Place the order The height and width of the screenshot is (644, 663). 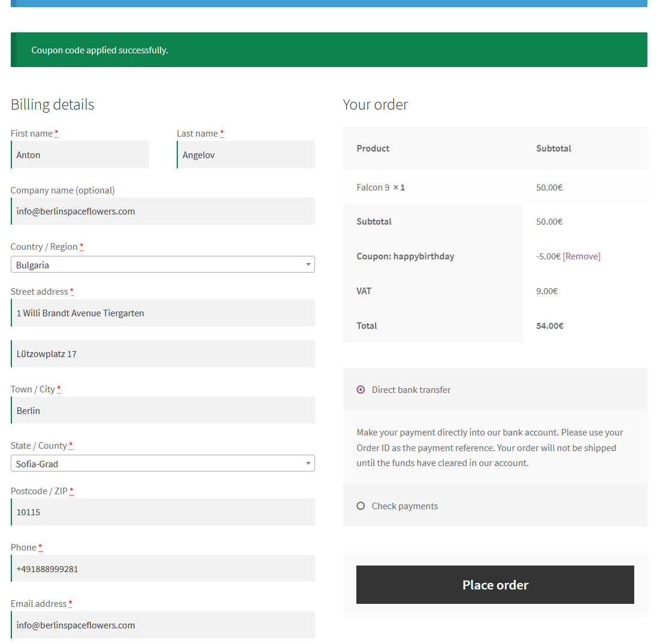point(495,584)
